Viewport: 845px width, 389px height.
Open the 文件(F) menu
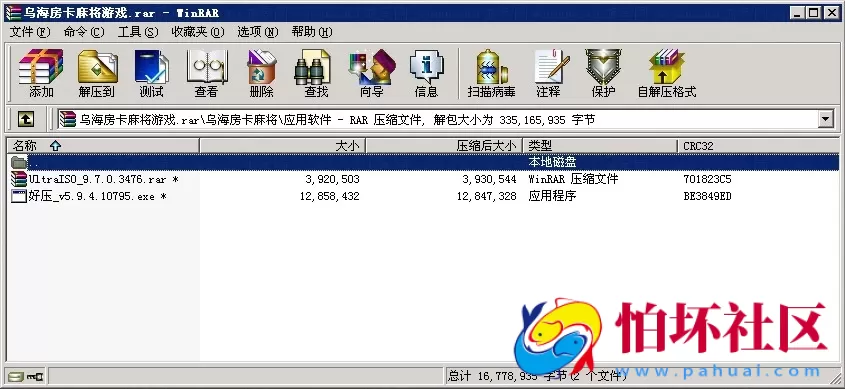30,32
